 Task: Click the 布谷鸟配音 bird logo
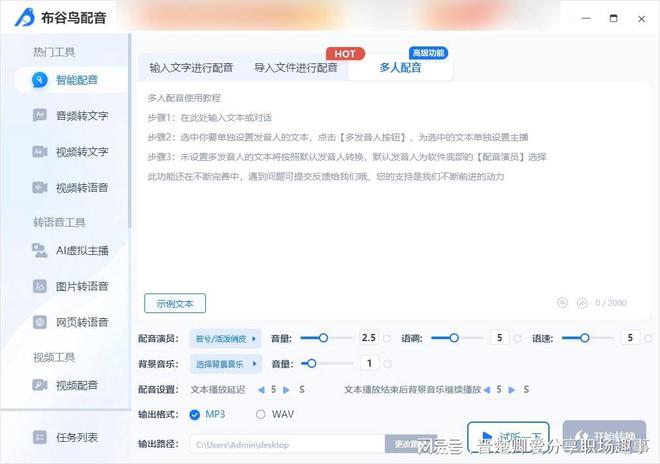(24, 17)
